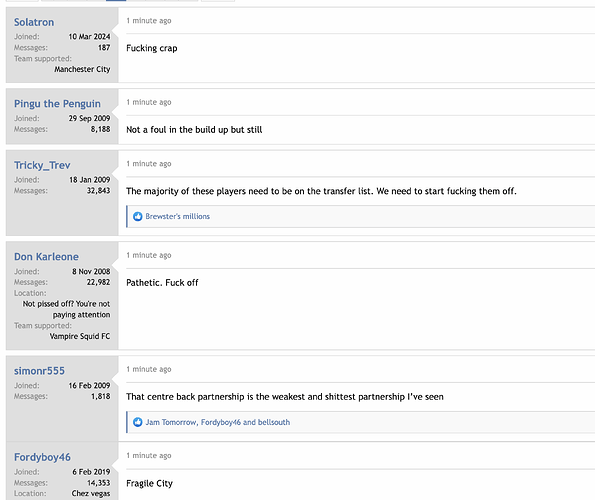
Task: Click Solatron's post text 'Fucking crap'
Action: click(152, 48)
